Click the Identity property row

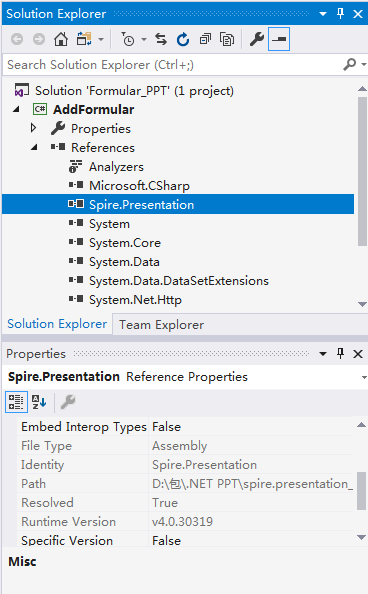[186, 465]
